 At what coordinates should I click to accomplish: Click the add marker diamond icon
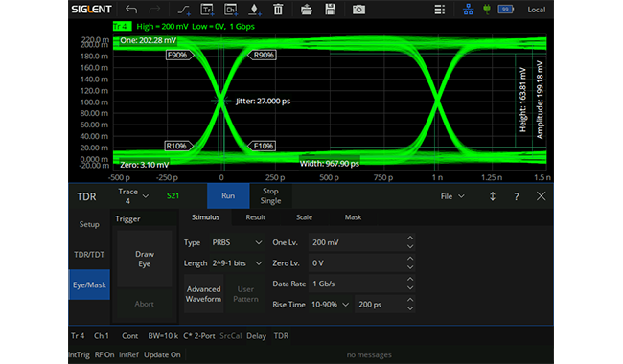254,10
